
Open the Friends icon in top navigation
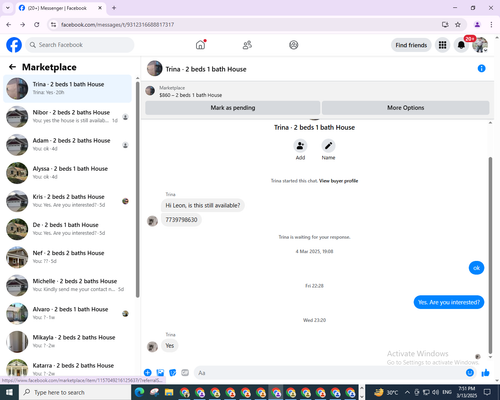click(x=247, y=45)
